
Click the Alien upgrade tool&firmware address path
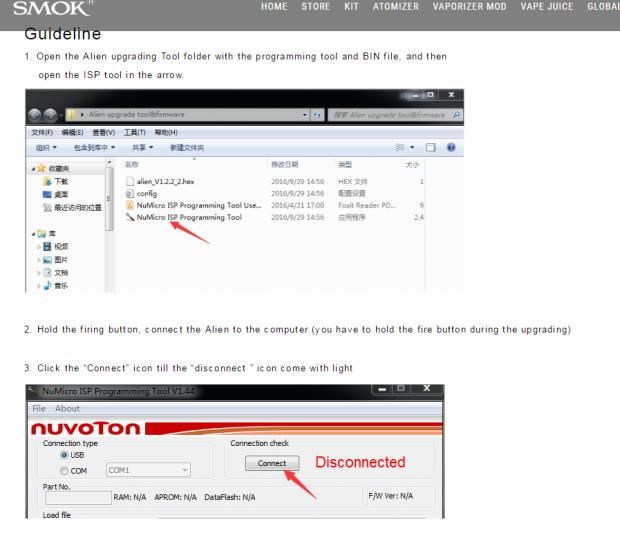[x=136, y=114]
